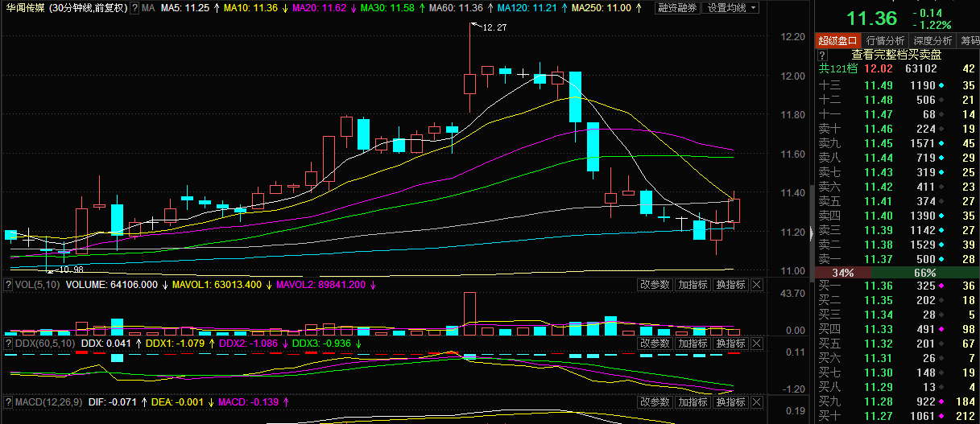Open 设置均线 moving average dropdown

point(732,8)
